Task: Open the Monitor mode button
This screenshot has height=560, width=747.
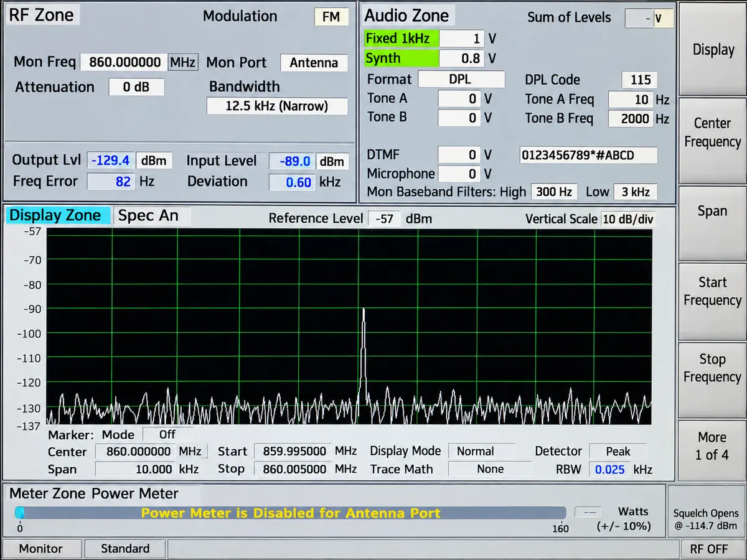Action: [x=41, y=549]
